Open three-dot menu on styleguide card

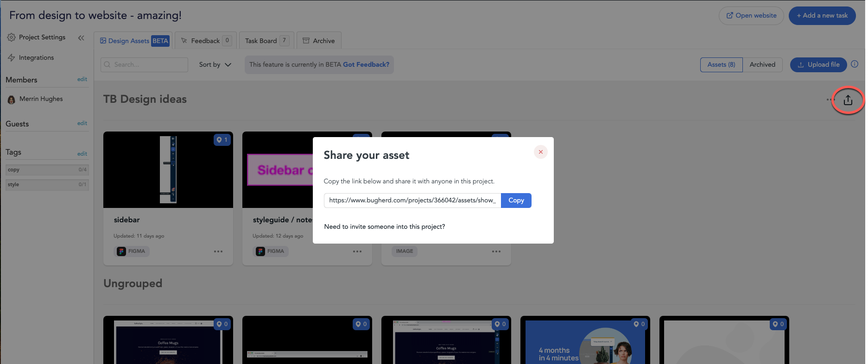pyautogui.click(x=357, y=251)
